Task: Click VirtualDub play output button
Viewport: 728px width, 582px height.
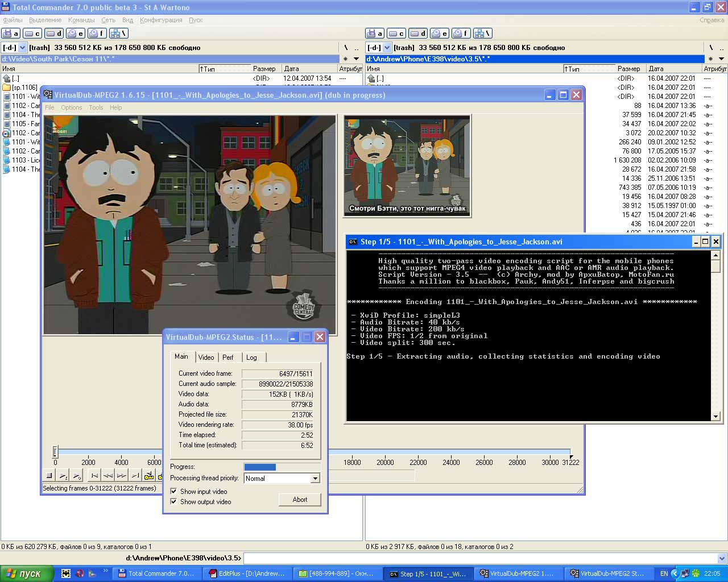Action: pos(77,476)
